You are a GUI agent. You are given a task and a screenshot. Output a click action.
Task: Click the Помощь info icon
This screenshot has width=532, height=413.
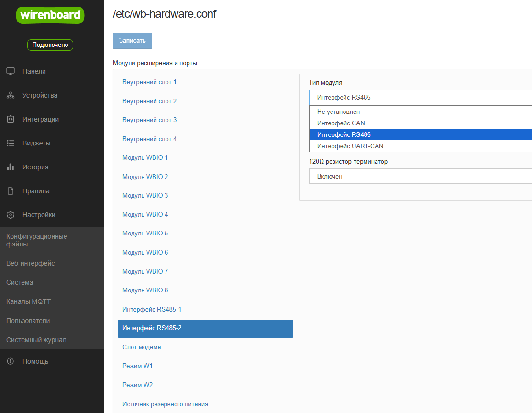point(11,361)
